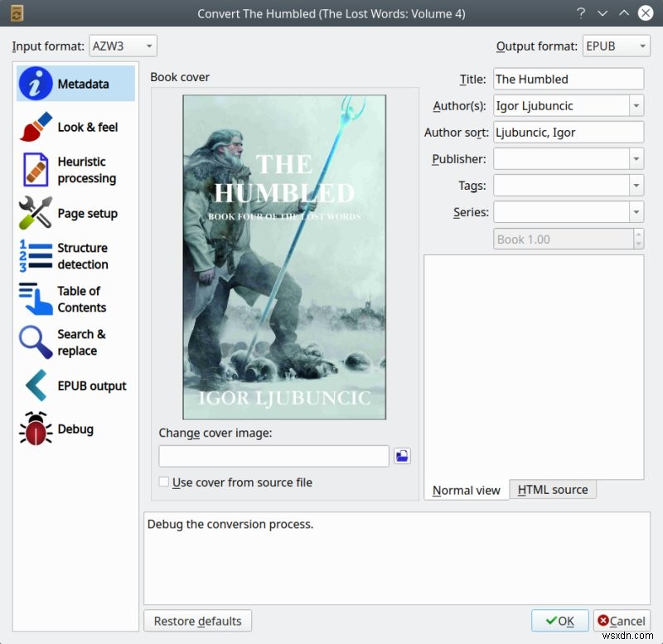
Task: Expand the Author(s) dropdown list
Action: (637, 105)
